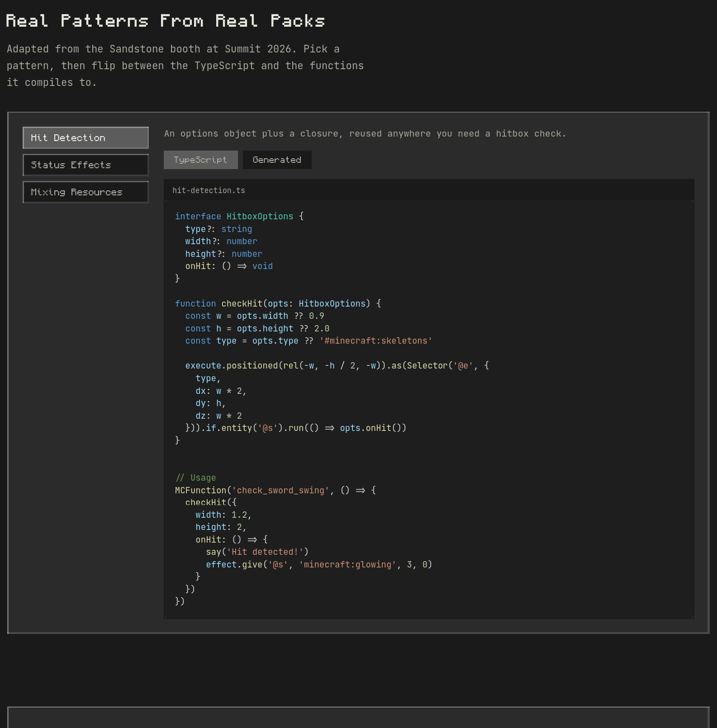717x728 pixels.
Task: Click the 'const h = opts.height ?? 2.0' line
Action: [x=257, y=329]
